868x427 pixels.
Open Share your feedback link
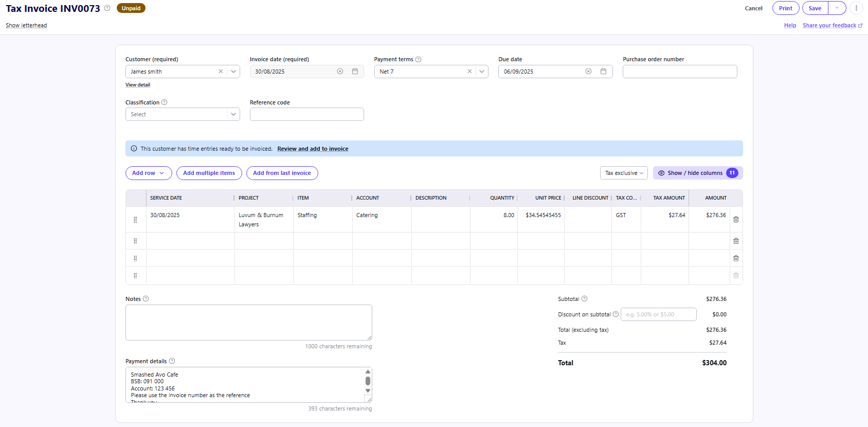pos(833,25)
